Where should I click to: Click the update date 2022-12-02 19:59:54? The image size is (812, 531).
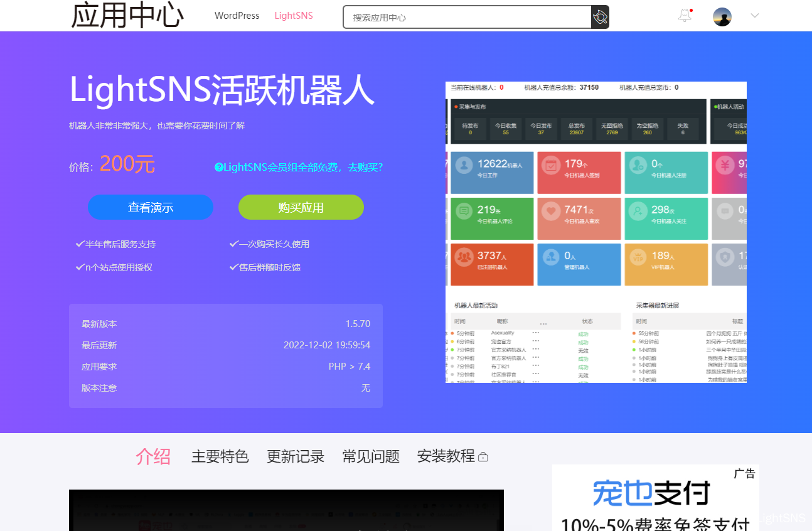point(327,345)
